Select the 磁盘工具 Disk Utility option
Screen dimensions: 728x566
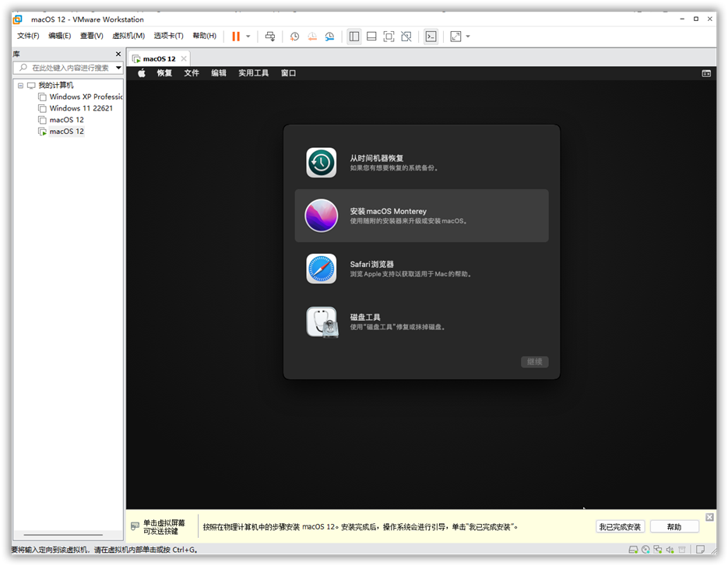click(421, 322)
